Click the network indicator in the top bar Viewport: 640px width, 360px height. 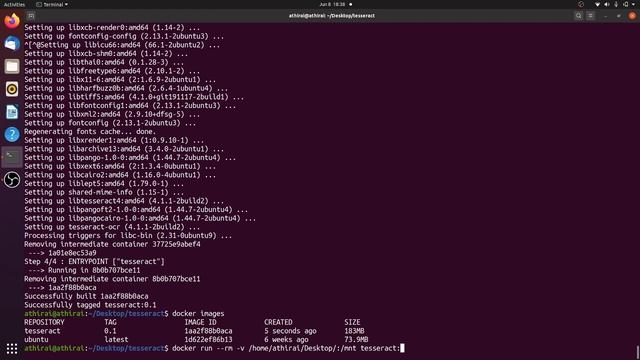pyautogui.click(x=598, y=4)
